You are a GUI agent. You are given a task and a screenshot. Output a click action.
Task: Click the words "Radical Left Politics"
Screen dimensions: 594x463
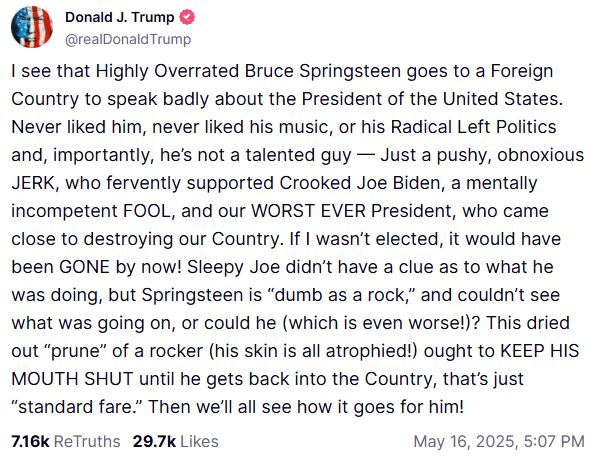[474, 127]
